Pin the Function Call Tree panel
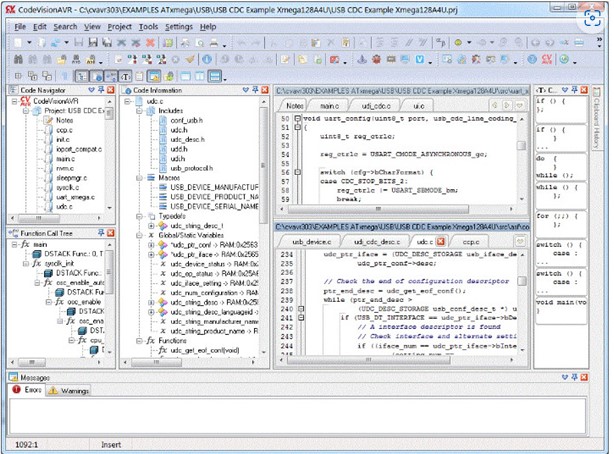This screenshot has width=614, height=454. click(x=101, y=233)
